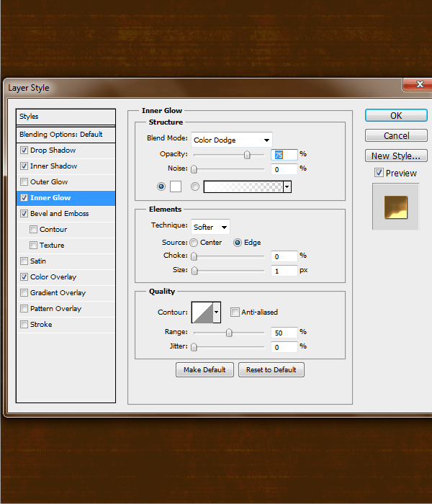432x504 pixels.
Task: Click the Range slider handle
Action: (x=229, y=333)
